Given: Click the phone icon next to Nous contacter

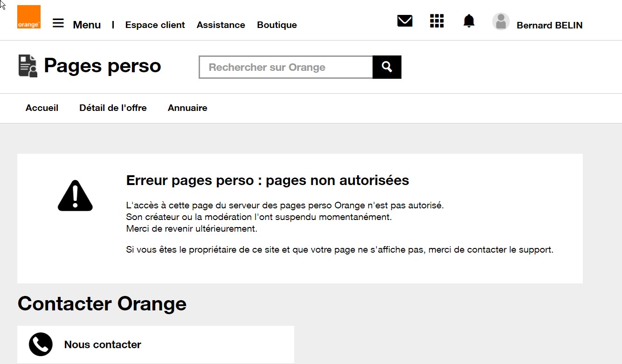Looking at the screenshot, I should [41, 344].
